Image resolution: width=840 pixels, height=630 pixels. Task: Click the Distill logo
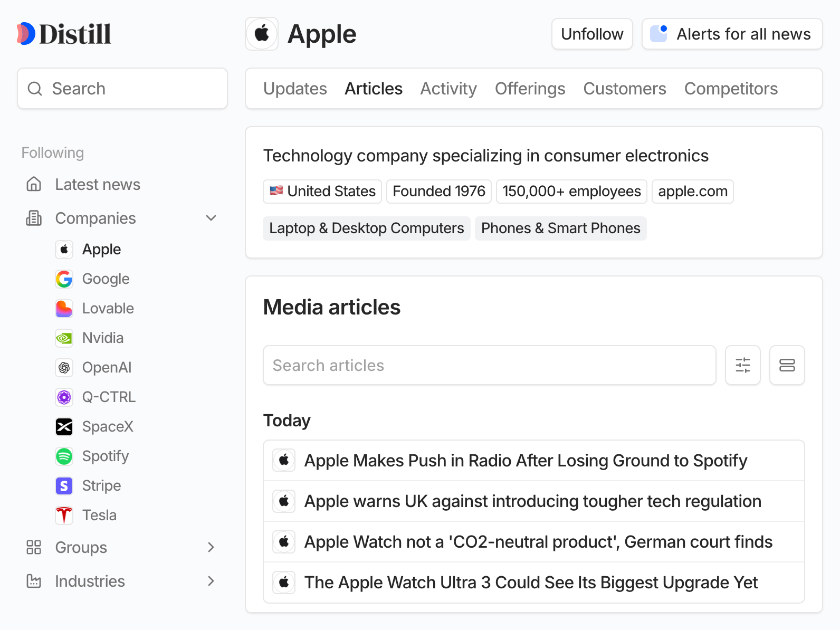64,34
